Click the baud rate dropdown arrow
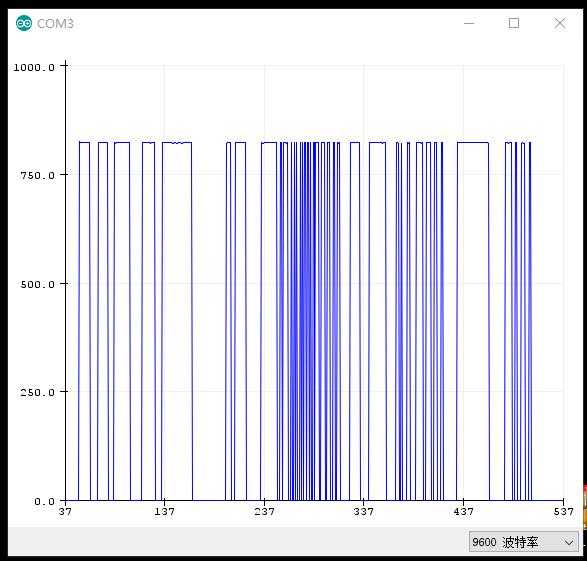Viewport: 587px width, 561px height. coord(569,542)
